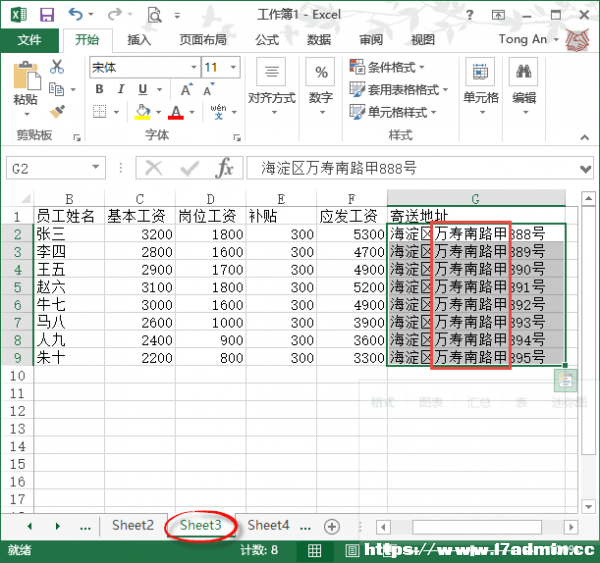Click cell with employee name 张三
The image size is (600, 563).
(x=69, y=234)
